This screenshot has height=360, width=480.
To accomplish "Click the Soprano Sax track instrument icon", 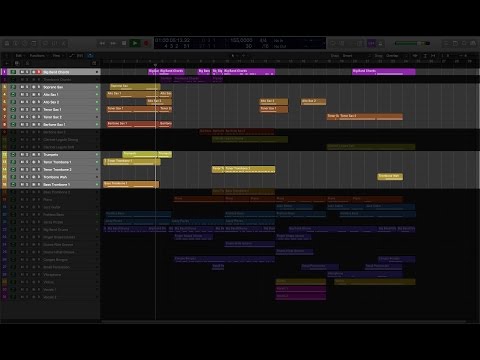I will pos(13,87).
